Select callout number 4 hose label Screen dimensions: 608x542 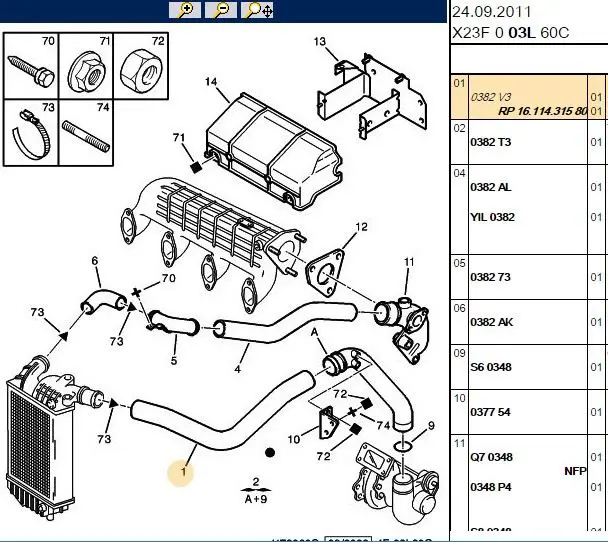pyautogui.click(x=237, y=369)
